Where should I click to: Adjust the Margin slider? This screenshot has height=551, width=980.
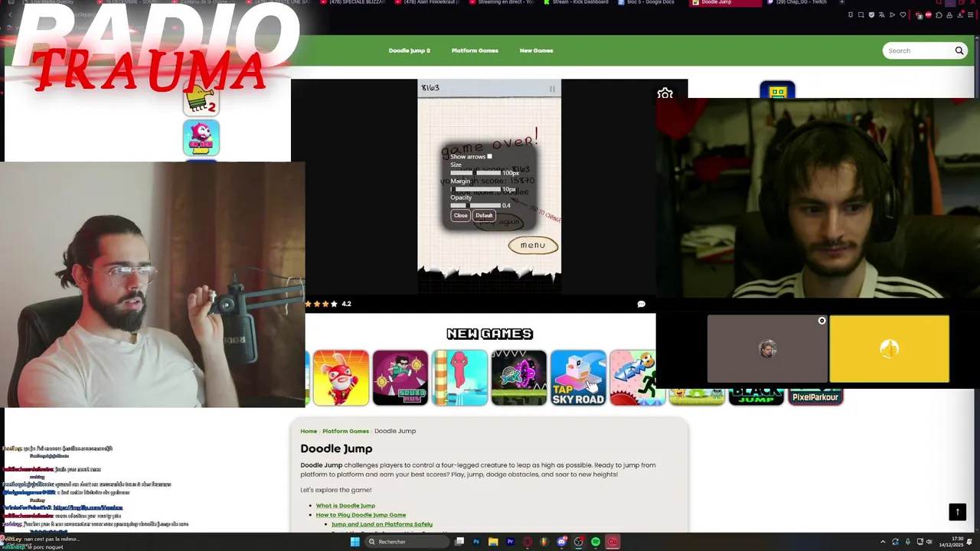[475, 189]
